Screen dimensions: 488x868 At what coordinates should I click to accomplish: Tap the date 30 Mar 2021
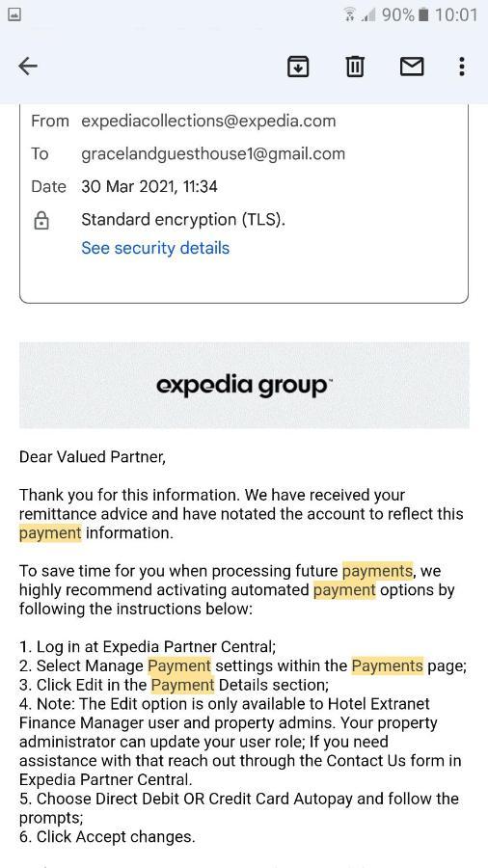(x=126, y=186)
